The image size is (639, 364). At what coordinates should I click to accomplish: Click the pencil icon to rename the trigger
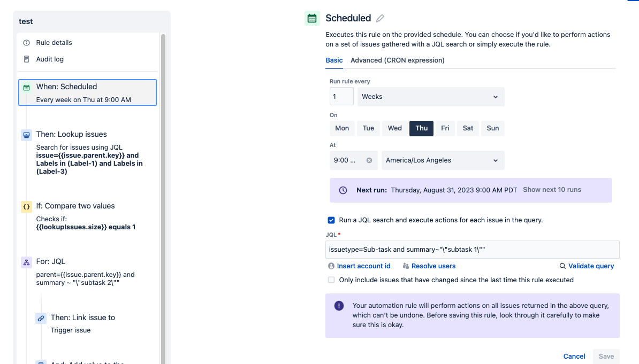[x=380, y=18]
